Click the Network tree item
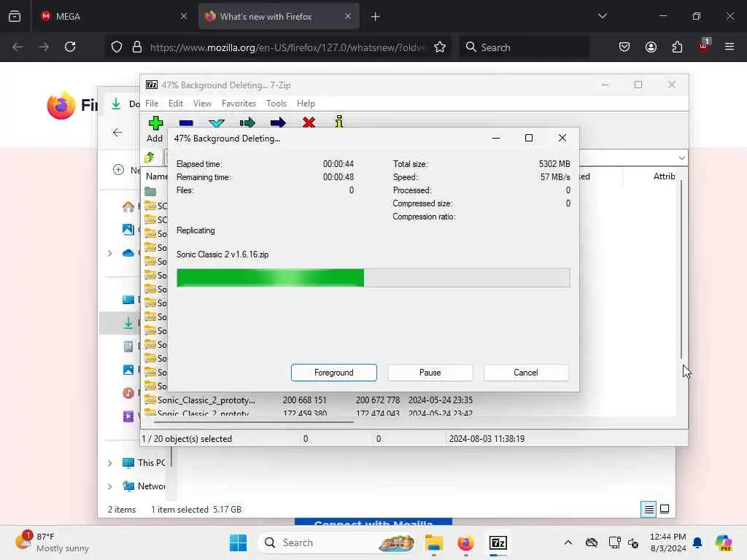Screen dimensions: 747x560 tap(144, 486)
